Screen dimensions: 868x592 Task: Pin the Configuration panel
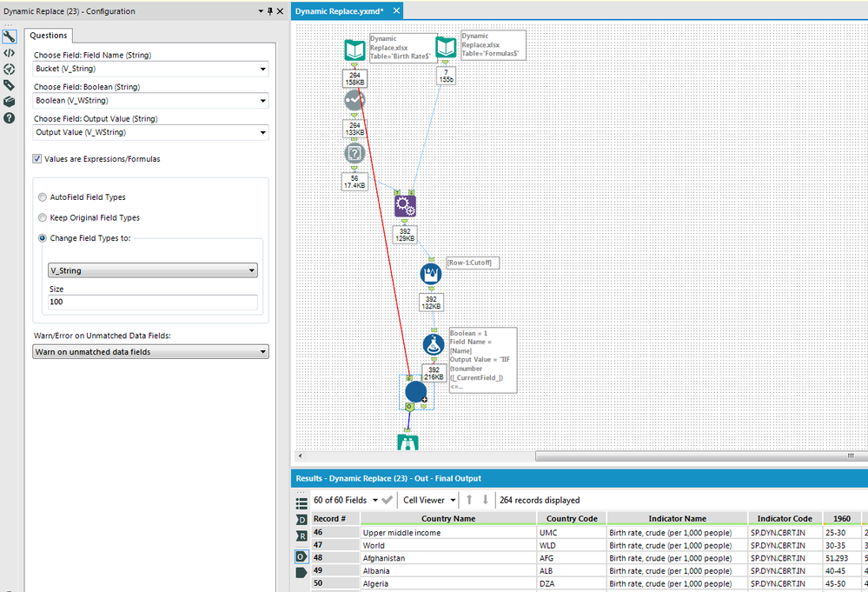tap(270, 11)
